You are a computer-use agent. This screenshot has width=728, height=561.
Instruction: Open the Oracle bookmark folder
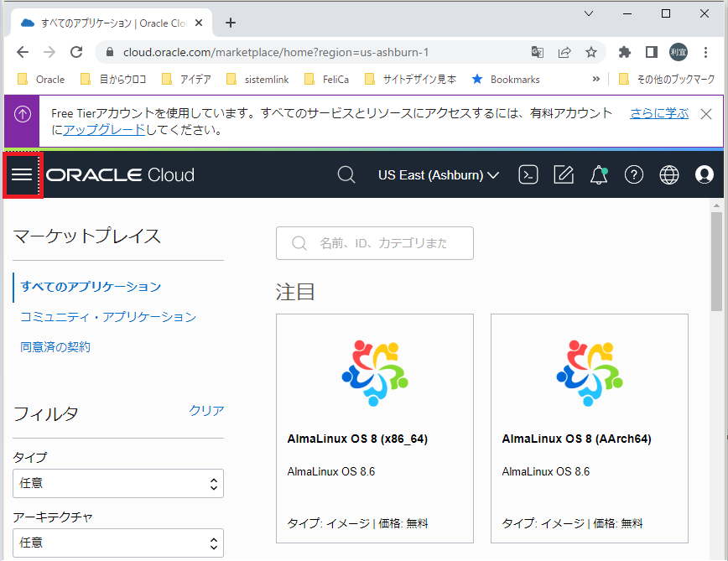[x=41, y=80]
